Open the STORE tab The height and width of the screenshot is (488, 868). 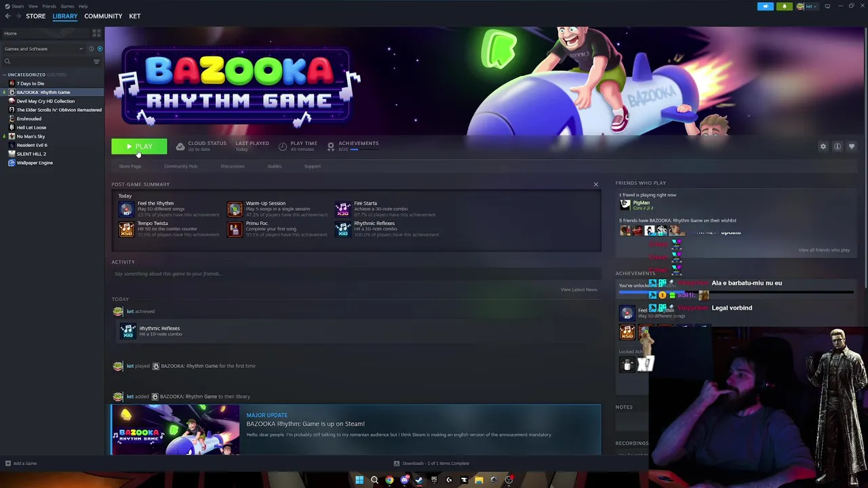36,16
